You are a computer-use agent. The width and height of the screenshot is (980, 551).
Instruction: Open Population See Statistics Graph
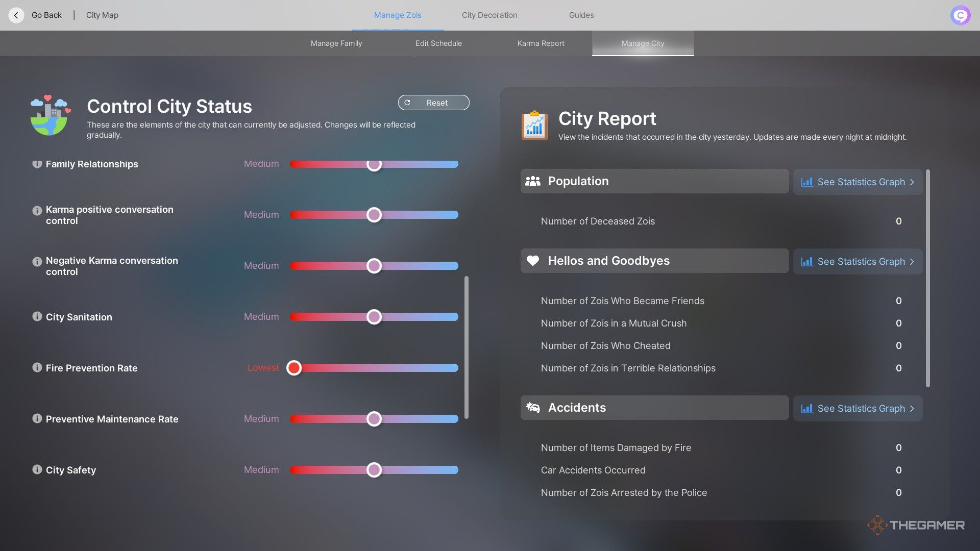[x=857, y=182]
